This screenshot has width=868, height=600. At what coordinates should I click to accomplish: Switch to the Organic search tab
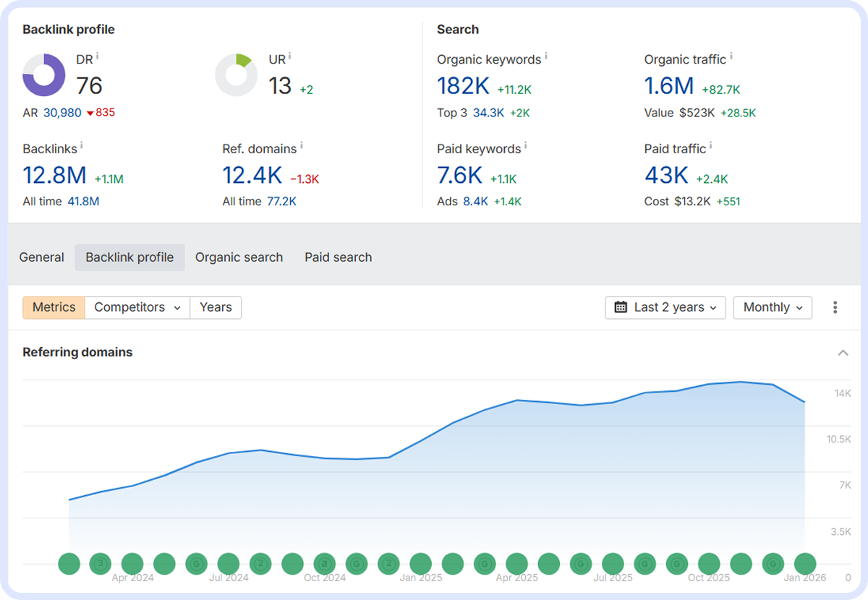click(x=239, y=257)
